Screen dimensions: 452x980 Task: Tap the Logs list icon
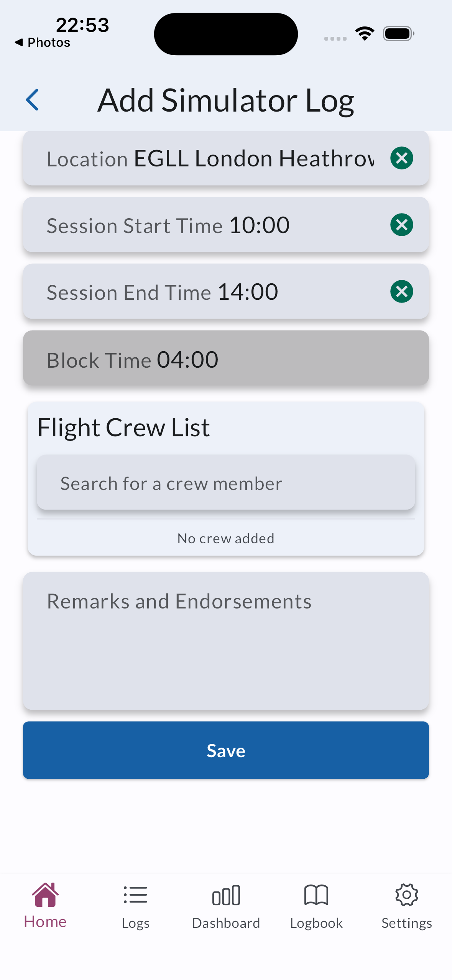tap(135, 894)
